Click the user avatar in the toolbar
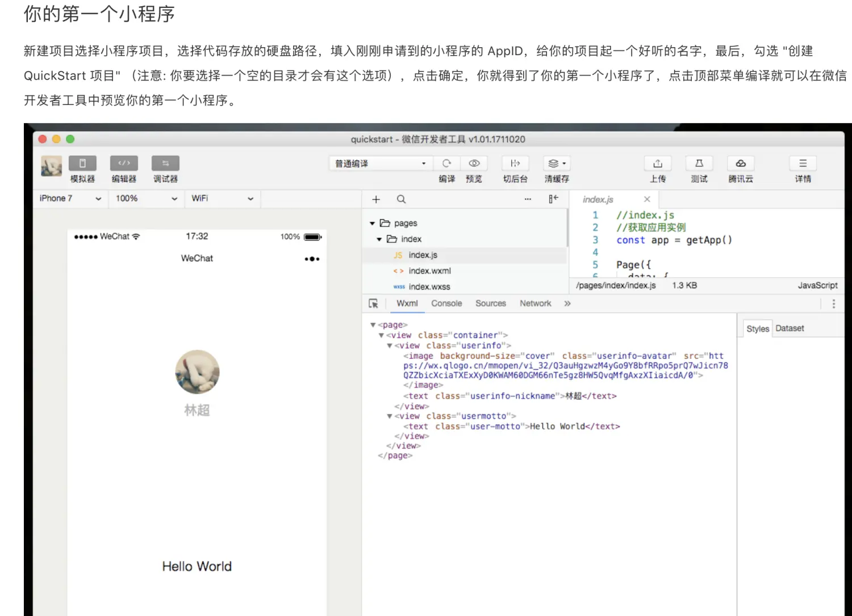The width and height of the screenshot is (852, 616). click(52, 166)
